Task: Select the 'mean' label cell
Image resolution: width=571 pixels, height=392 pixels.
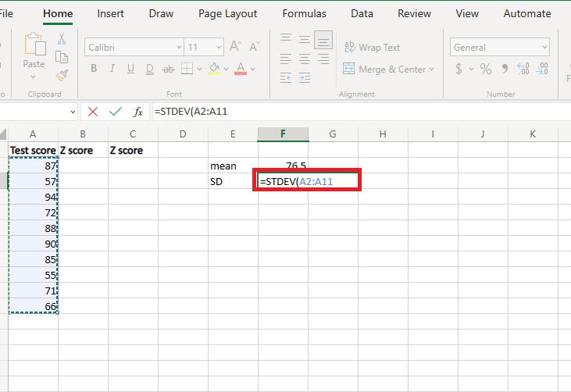Action: pos(233,166)
